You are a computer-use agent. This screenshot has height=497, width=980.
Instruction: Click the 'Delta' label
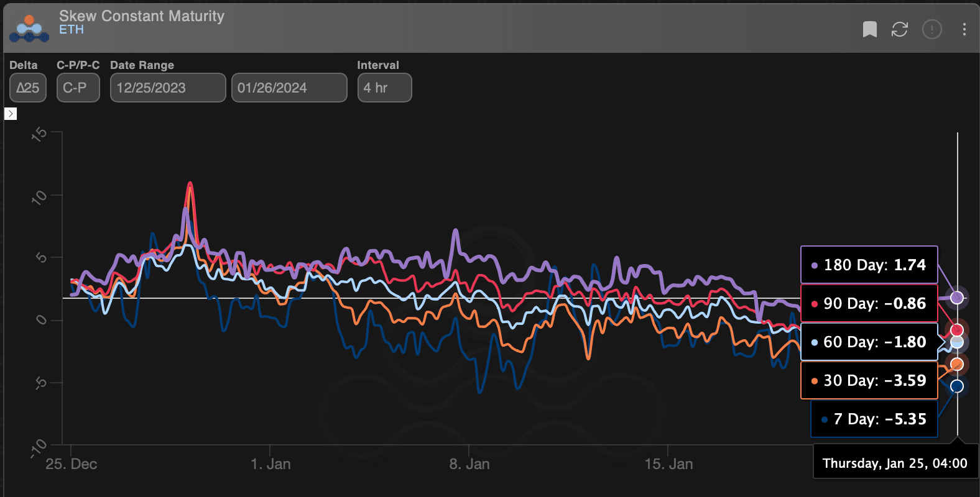pyautogui.click(x=24, y=65)
